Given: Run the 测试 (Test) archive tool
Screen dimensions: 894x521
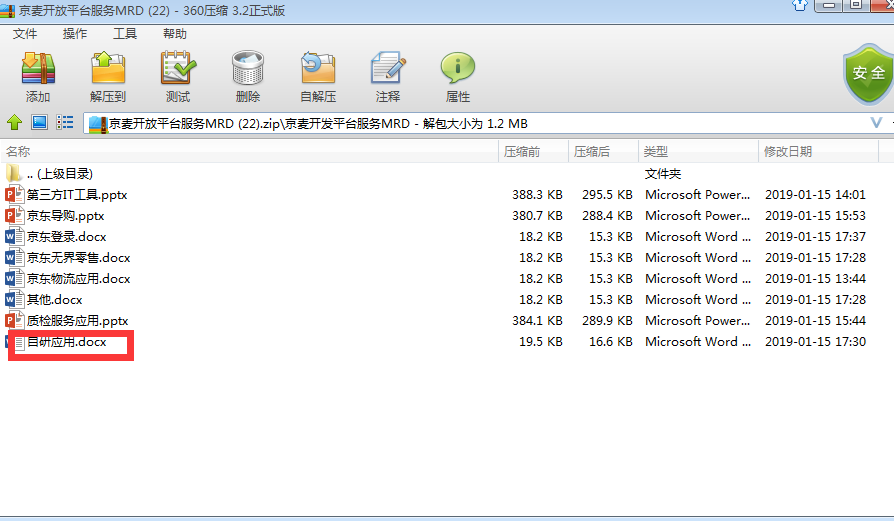Looking at the screenshot, I should pos(178,68).
